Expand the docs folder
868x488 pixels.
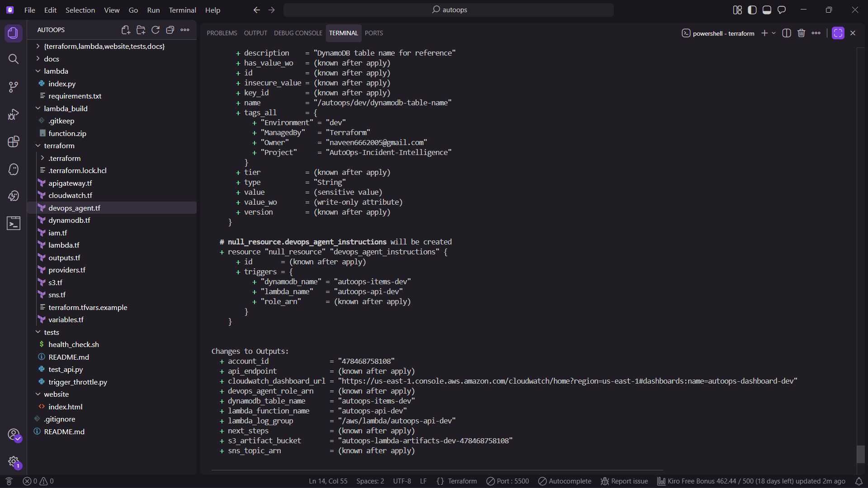tap(52, 59)
